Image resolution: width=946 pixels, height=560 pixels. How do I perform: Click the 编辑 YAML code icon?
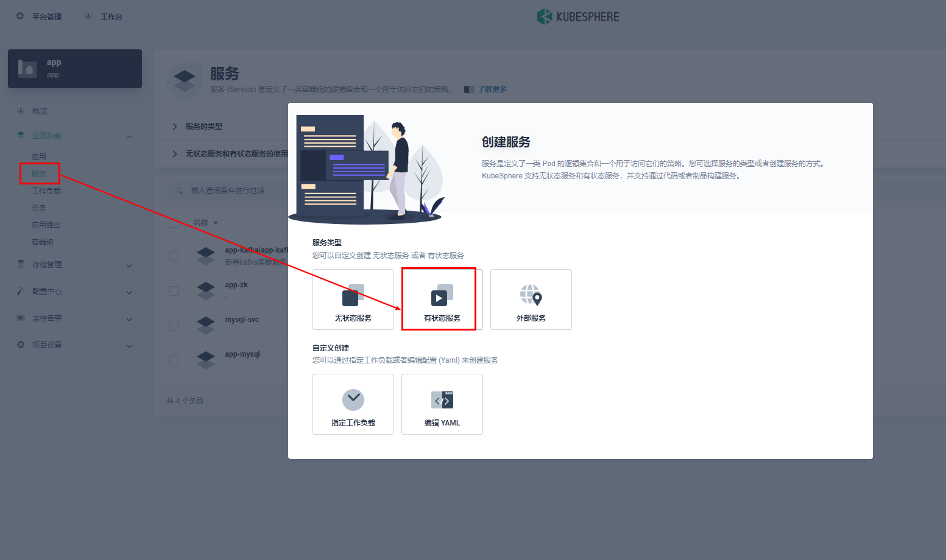[x=442, y=400]
